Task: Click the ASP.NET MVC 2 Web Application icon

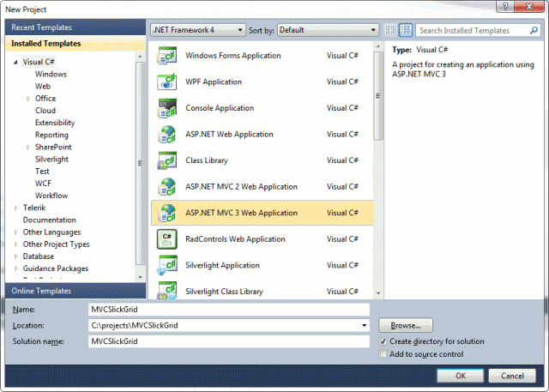Action: [x=167, y=187]
